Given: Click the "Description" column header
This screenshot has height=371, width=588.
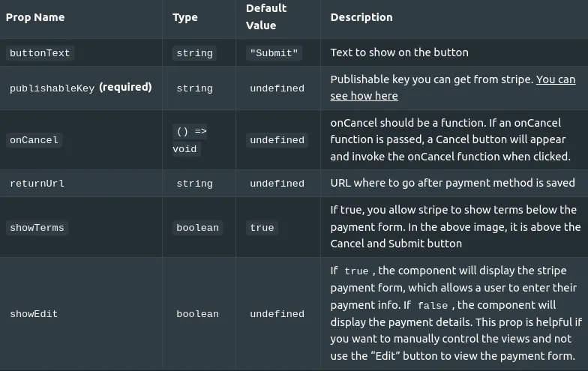Looking at the screenshot, I should coord(361,17).
